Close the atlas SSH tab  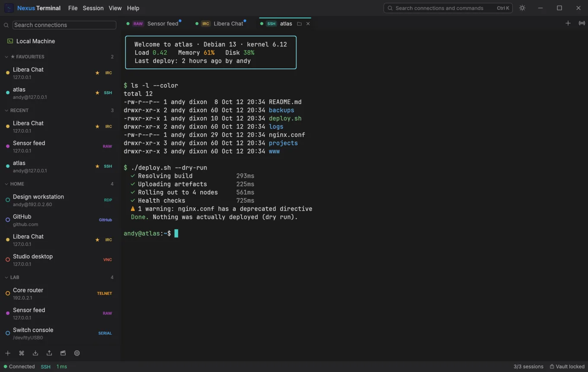(308, 24)
